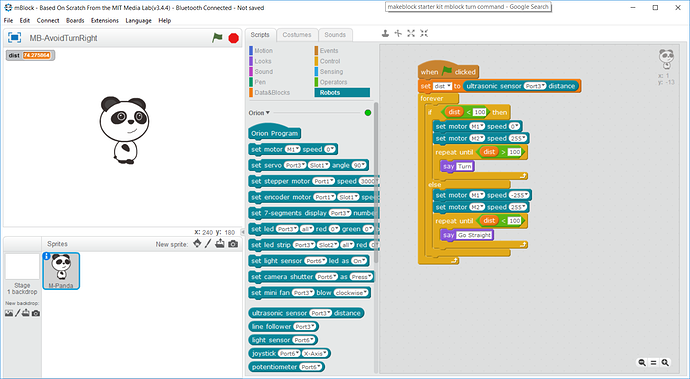
Task: Click the block palette vertical scrollbar
Action: (376, 183)
